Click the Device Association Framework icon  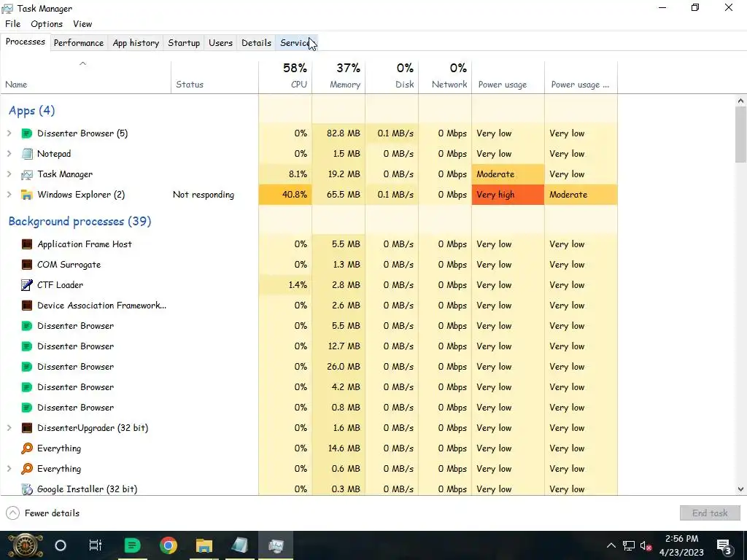click(x=27, y=306)
